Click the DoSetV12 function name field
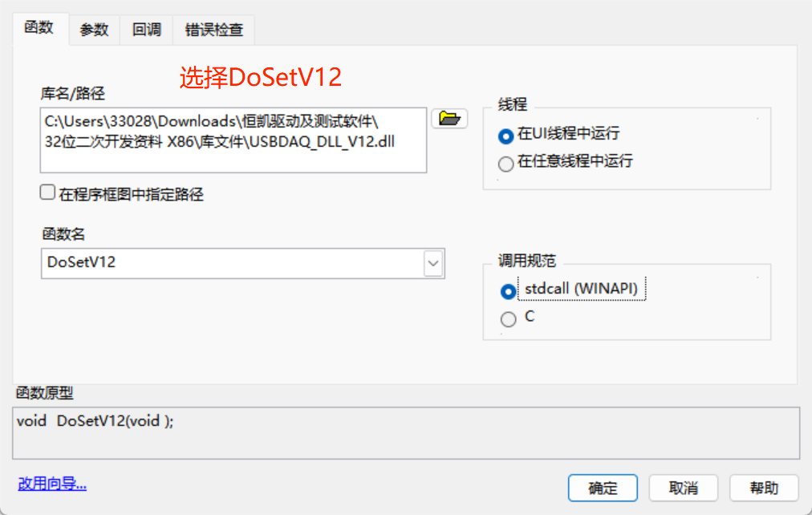 pos(233,263)
